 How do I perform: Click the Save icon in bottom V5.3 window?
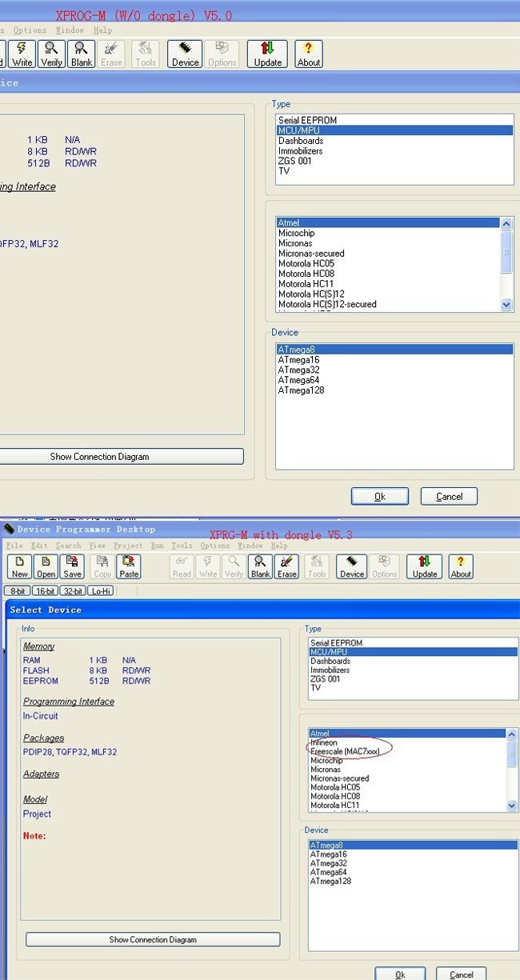73,566
